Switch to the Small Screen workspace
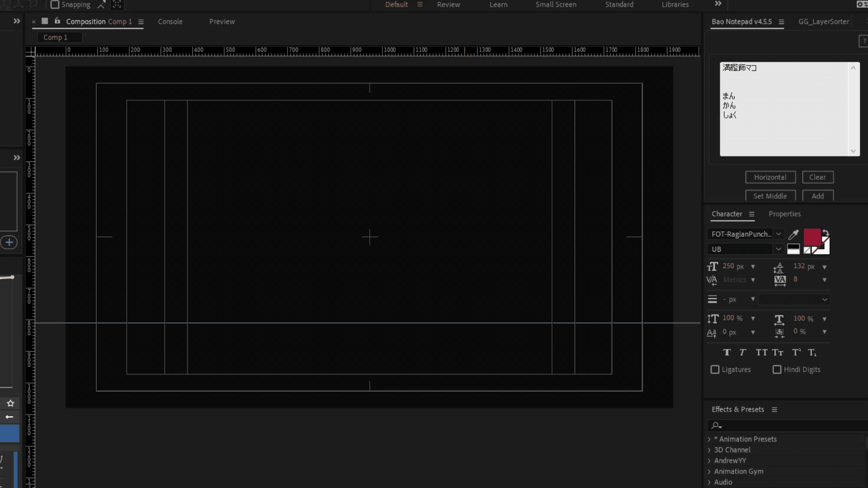Screen dimensions: 868x488 click(556, 5)
